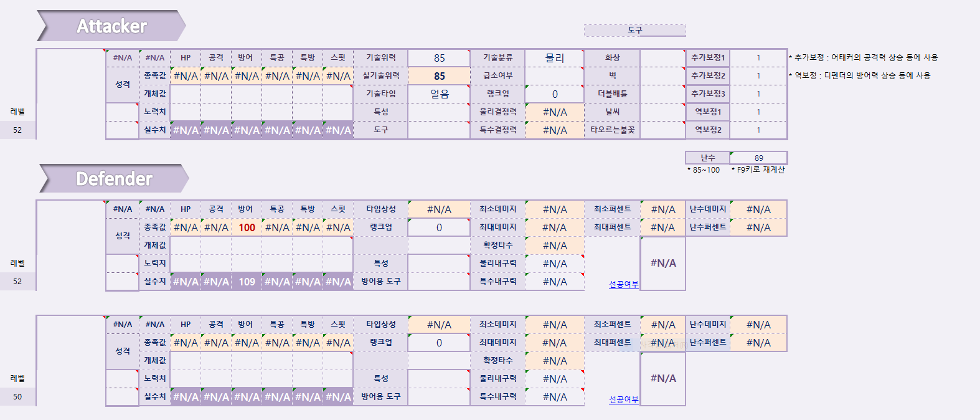The image size is (980, 420).
Task: Click the defender 방어 실수치 cell showing 109
Action: [x=247, y=282]
